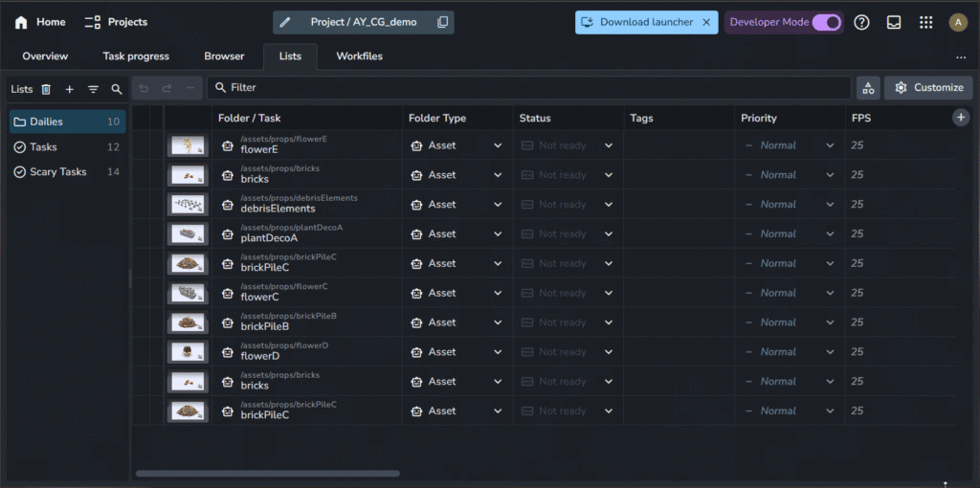Click the redo arrow icon
Screen dimensions: 980x488
click(x=167, y=88)
